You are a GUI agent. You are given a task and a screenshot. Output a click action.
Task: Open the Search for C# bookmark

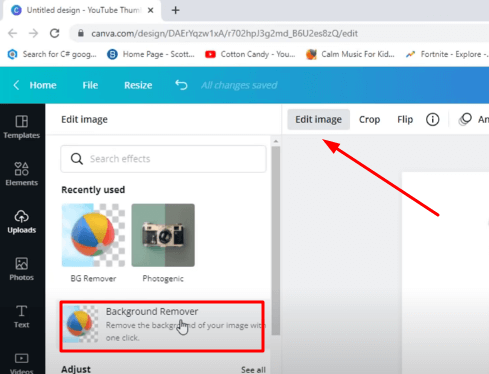pyautogui.click(x=52, y=54)
